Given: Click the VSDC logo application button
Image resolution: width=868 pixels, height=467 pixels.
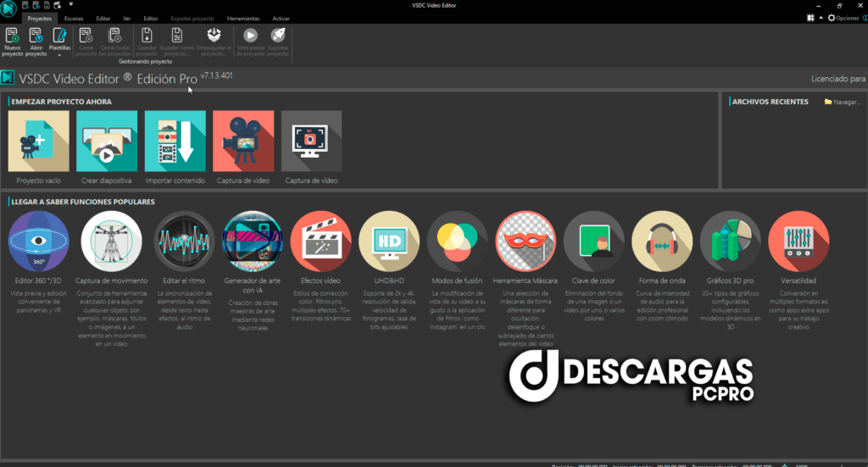Looking at the screenshot, I should coord(8,8).
